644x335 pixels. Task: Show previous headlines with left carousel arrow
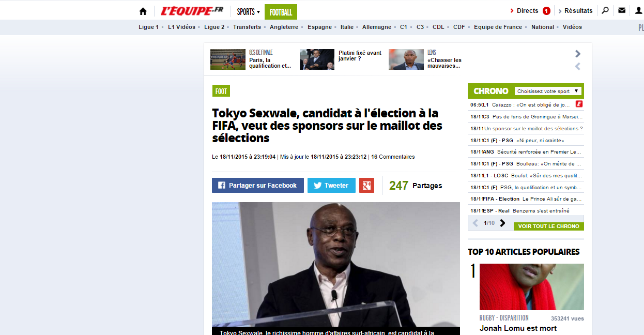pyautogui.click(x=578, y=66)
